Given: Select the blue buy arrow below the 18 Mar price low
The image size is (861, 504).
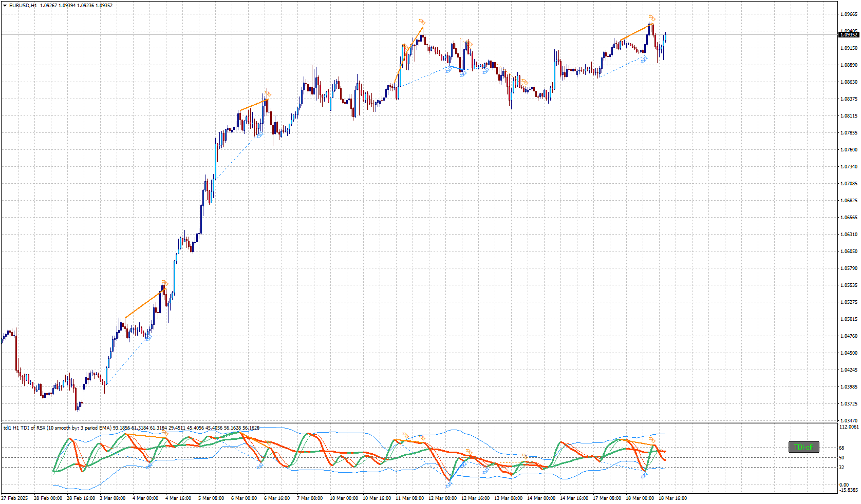Looking at the screenshot, I should click(x=644, y=60).
